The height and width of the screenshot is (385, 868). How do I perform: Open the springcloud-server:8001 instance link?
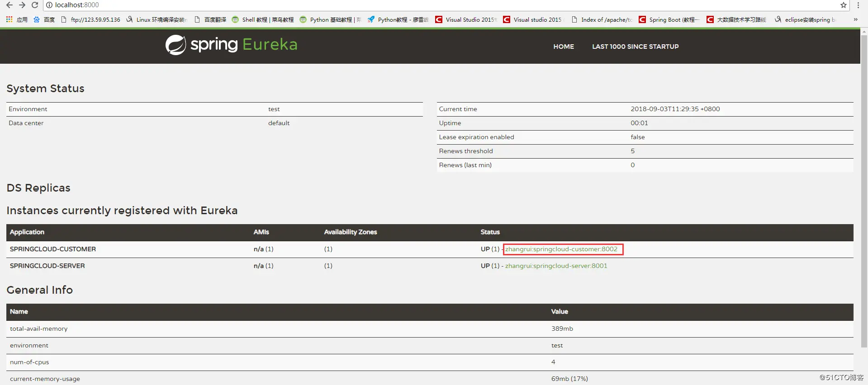tap(556, 266)
